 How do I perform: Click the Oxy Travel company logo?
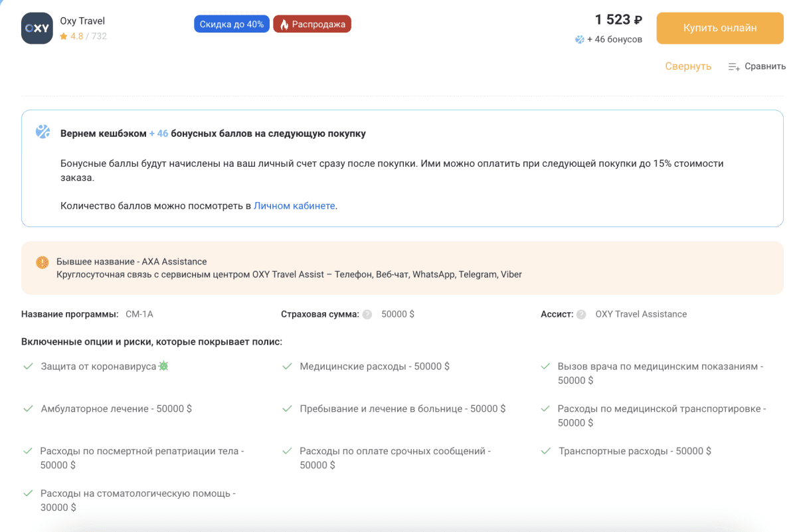click(x=37, y=29)
